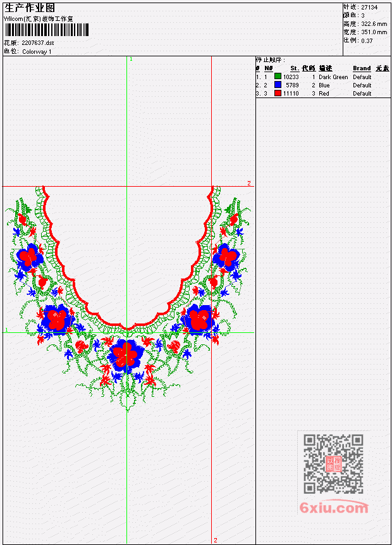
Task: Select stitch count '5789' in Blue row
Action: coord(292,85)
